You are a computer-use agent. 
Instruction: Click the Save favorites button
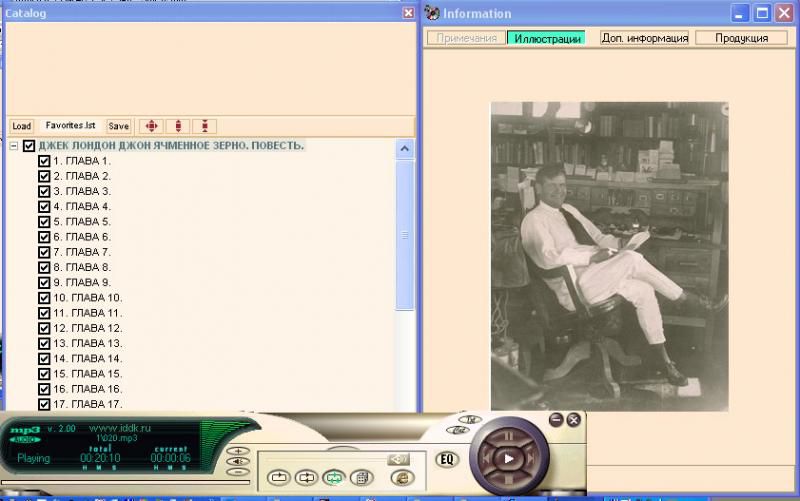point(118,126)
